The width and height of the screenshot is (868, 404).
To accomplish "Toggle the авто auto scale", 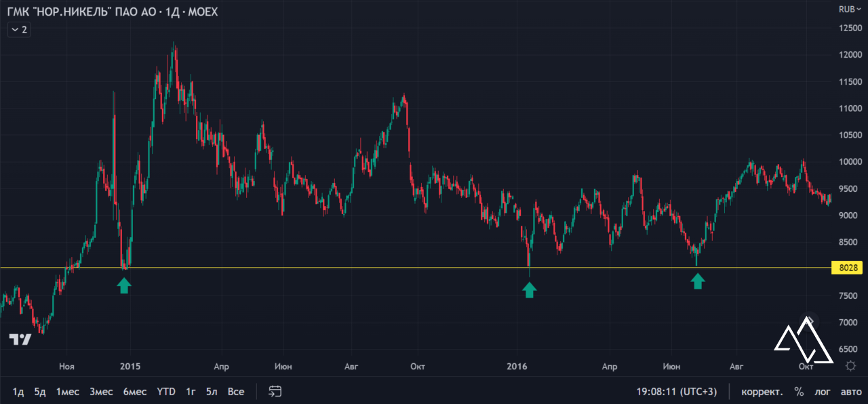I will tap(851, 392).
